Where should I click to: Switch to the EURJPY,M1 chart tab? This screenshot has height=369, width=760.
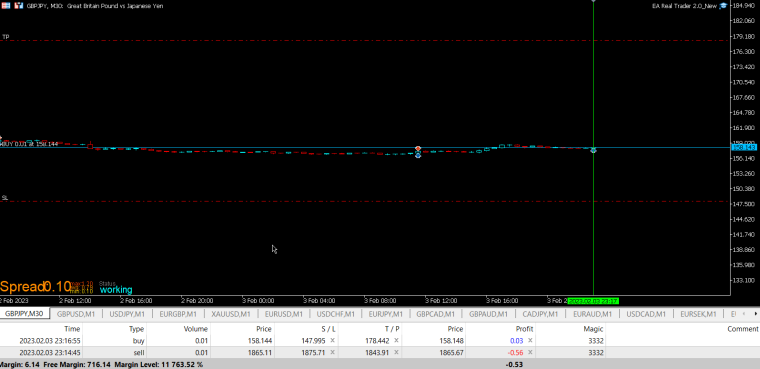coord(386,314)
